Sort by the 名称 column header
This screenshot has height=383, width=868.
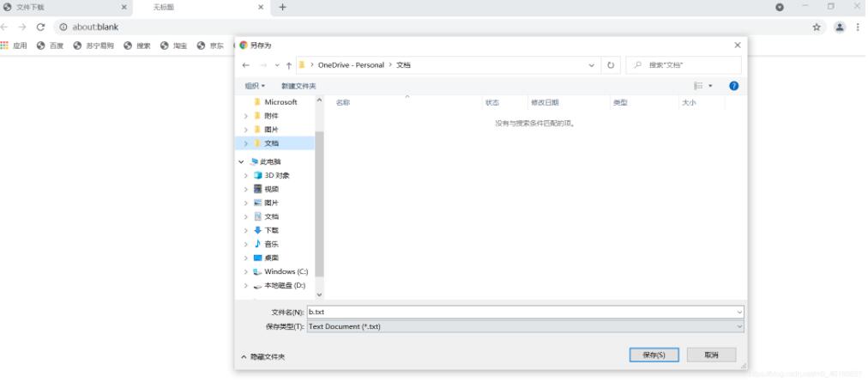pos(343,102)
